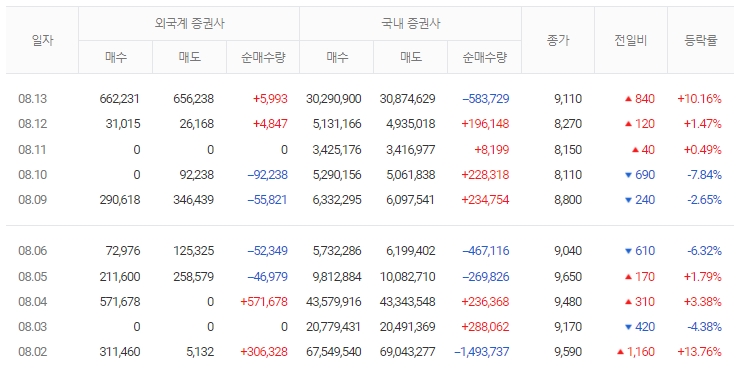Click closing price 9,110
This screenshot has height=373, width=738.
(568, 99)
